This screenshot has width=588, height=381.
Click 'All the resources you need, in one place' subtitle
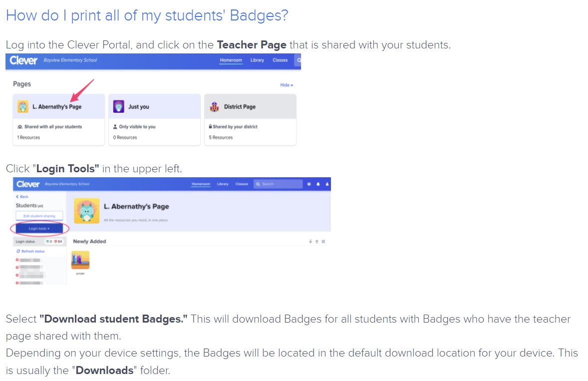136,220
